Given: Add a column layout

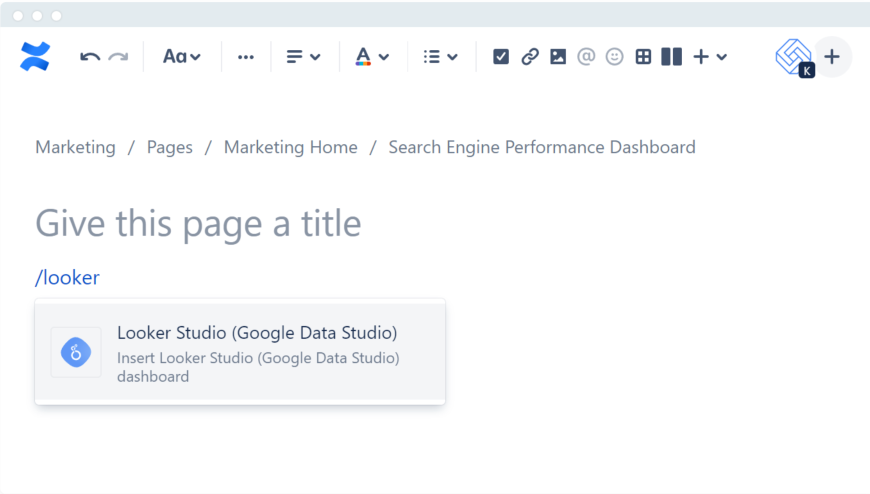Looking at the screenshot, I should 671,57.
